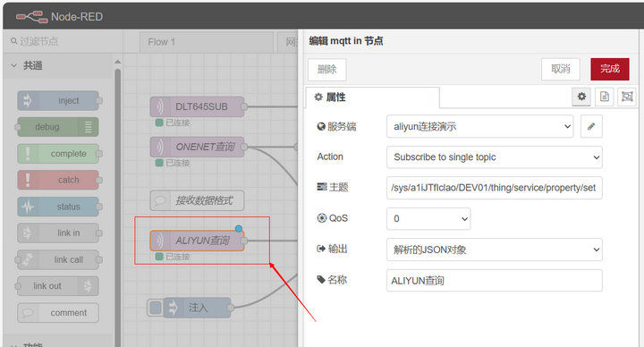Viewport: 644px width, 347px height.
Task: Click the pencil icon to edit server config
Action: pyautogui.click(x=591, y=126)
